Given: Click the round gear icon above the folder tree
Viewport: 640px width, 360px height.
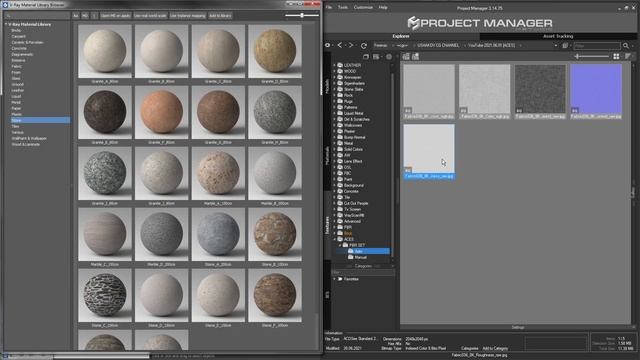Looking at the screenshot, I should 389,57.
